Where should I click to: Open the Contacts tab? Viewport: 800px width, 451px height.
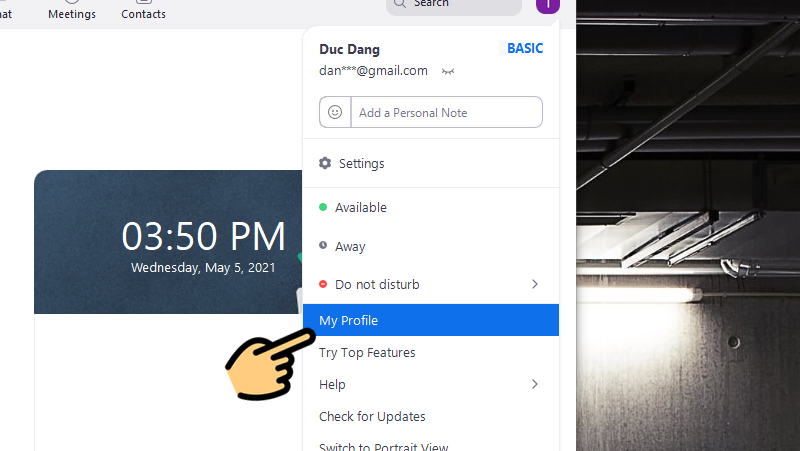(x=143, y=13)
